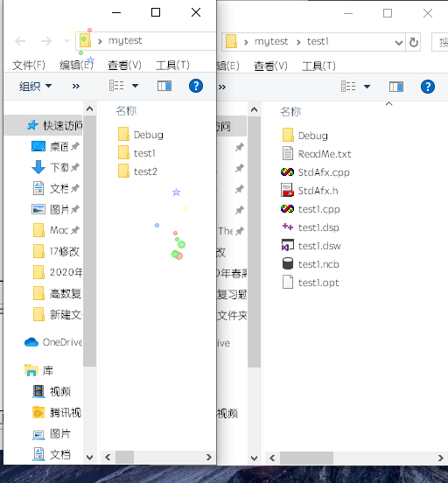Click sidebar scroll-up arrow in mytest window
448x483 pixels.
tap(89, 108)
